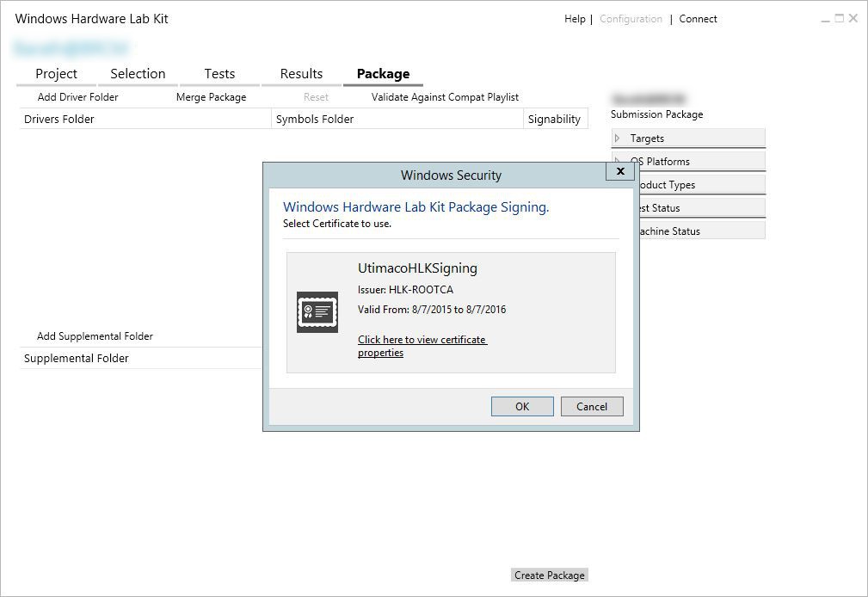Click the certificate icon in the dialog
Image resolution: width=868 pixels, height=597 pixels.
(x=317, y=311)
